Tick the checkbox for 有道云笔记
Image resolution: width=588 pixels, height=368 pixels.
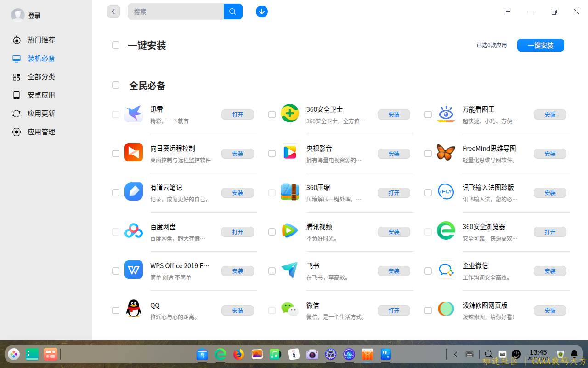[x=116, y=193]
